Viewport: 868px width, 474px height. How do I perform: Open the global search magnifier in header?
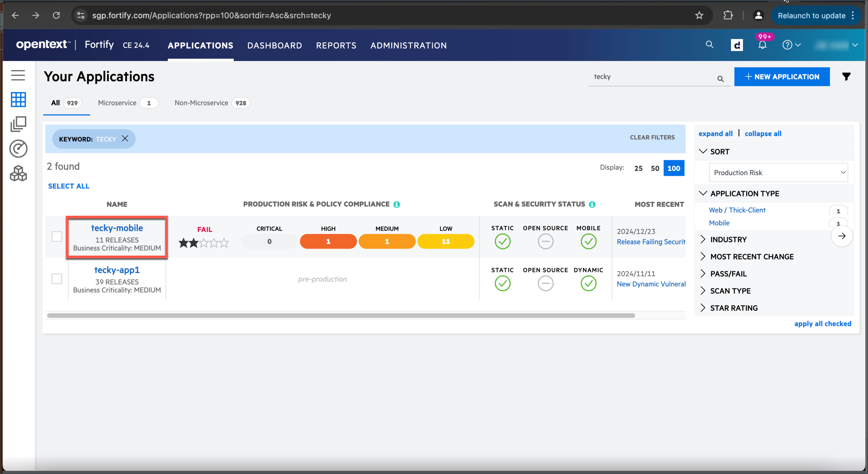point(710,44)
